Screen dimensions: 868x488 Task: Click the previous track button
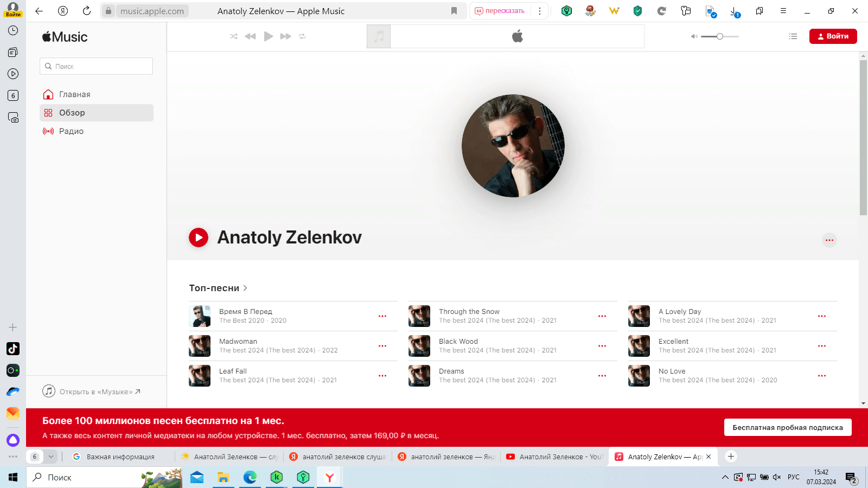[x=250, y=36]
